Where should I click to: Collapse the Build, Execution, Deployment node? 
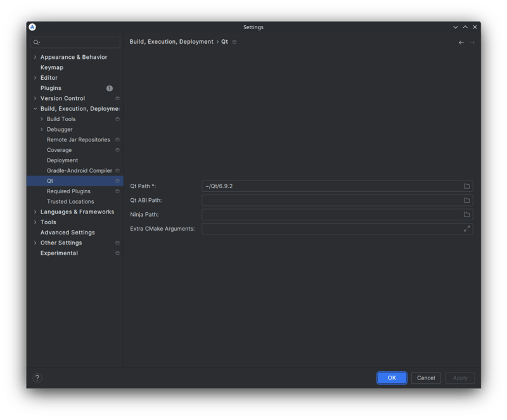(35, 108)
